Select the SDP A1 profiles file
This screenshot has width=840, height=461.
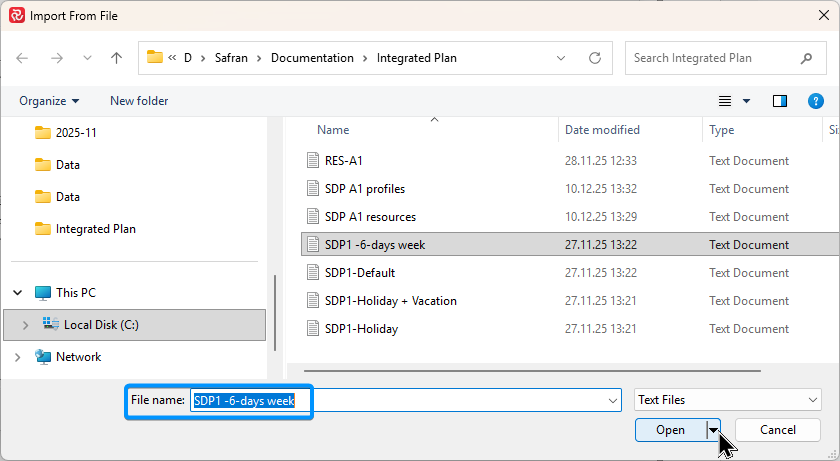365,188
